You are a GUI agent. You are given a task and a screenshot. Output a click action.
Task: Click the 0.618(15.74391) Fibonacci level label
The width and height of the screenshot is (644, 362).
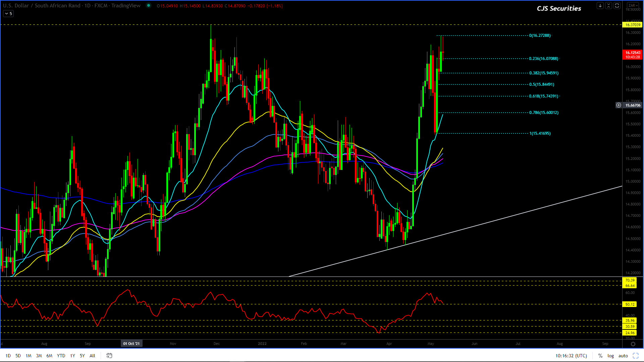point(543,96)
